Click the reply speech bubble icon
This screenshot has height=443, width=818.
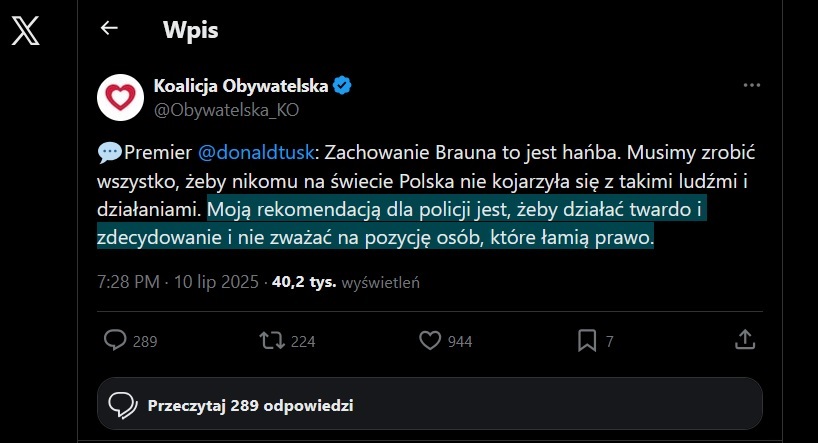click(x=116, y=341)
